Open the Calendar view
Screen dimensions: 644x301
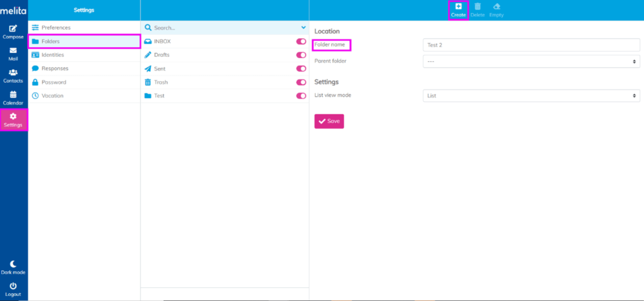click(x=13, y=95)
